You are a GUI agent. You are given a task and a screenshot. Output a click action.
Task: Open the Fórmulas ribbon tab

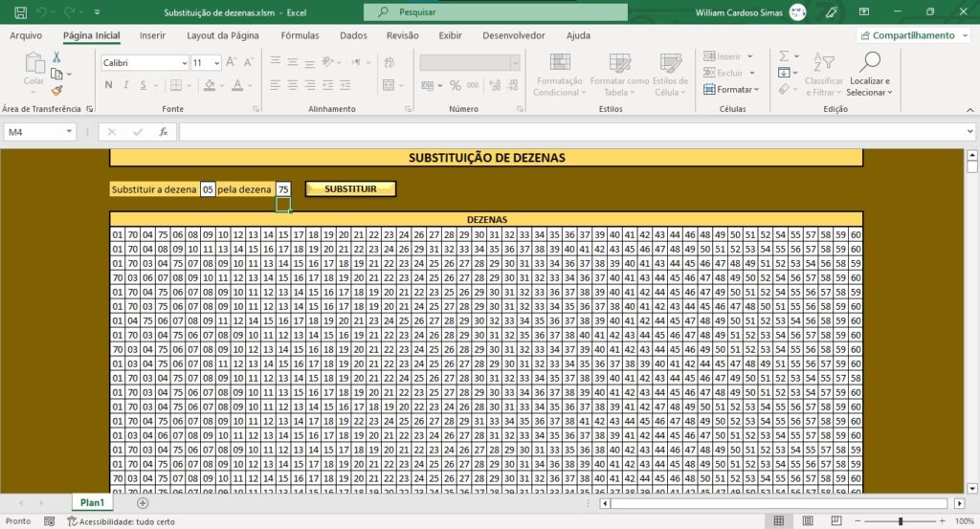pos(300,35)
